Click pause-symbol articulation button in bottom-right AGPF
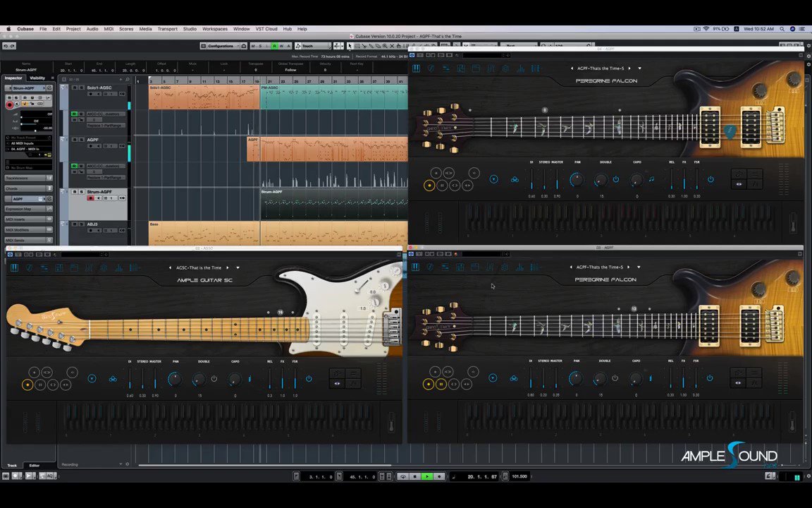 point(441,384)
